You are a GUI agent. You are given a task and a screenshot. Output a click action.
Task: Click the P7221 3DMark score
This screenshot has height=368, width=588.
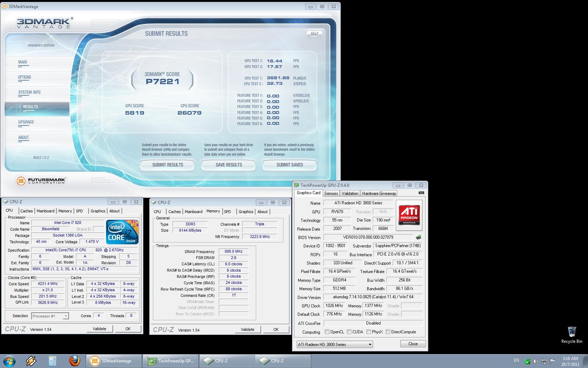click(162, 82)
